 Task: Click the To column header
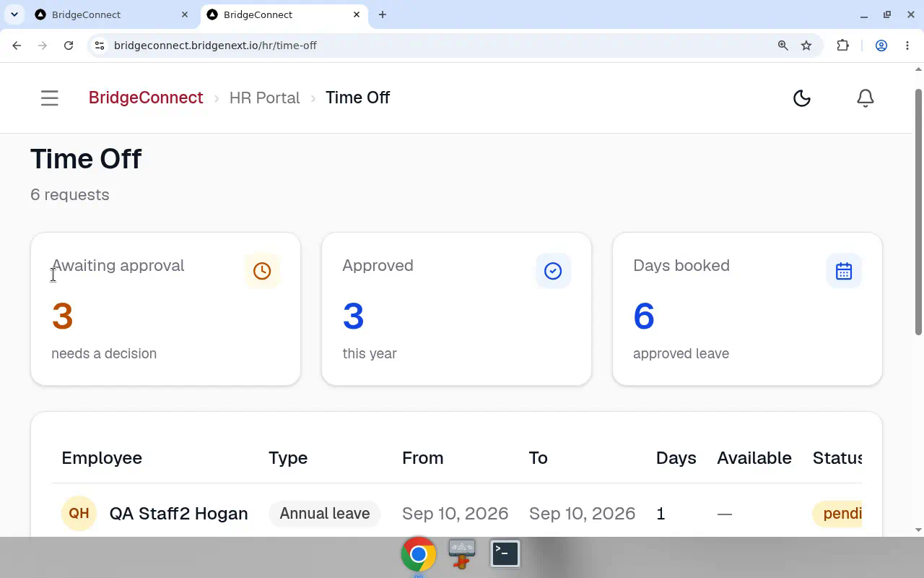pos(539,458)
